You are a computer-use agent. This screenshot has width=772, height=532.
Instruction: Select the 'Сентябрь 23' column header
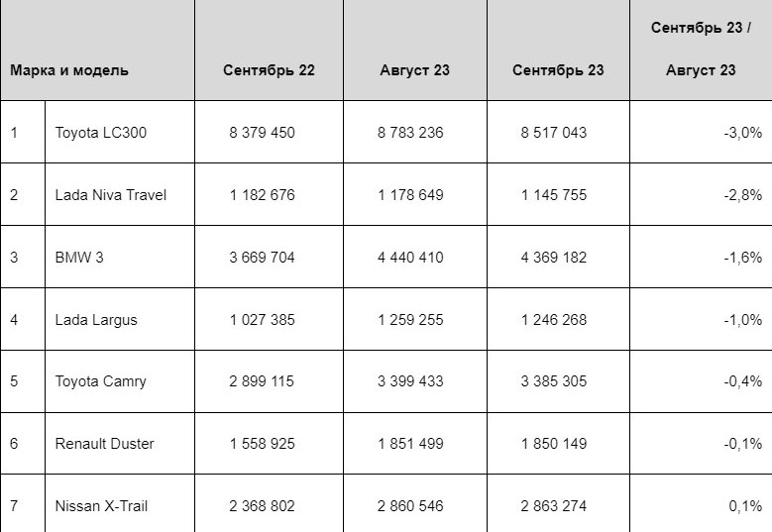click(x=558, y=70)
